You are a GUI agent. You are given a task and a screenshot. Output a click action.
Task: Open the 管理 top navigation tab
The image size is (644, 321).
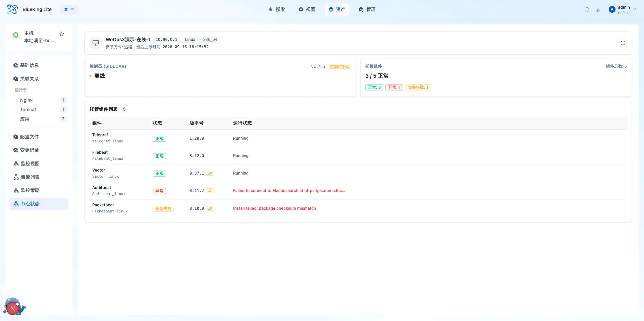pos(367,9)
